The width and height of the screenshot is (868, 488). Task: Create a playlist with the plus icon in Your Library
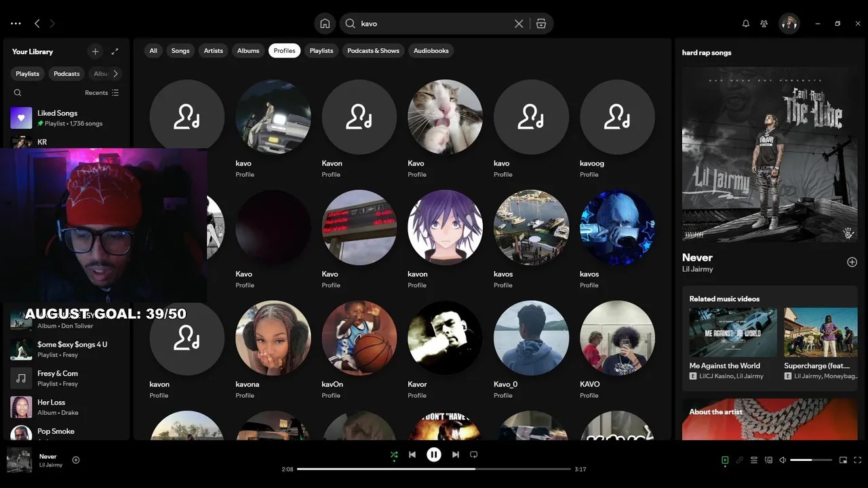pyautogui.click(x=96, y=52)
